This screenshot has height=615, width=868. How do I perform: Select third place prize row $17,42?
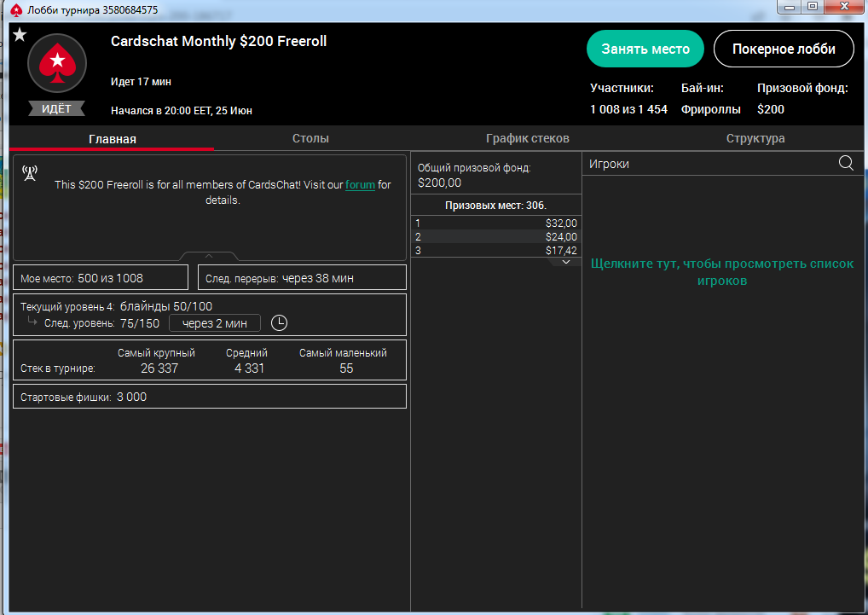(496, 250)
